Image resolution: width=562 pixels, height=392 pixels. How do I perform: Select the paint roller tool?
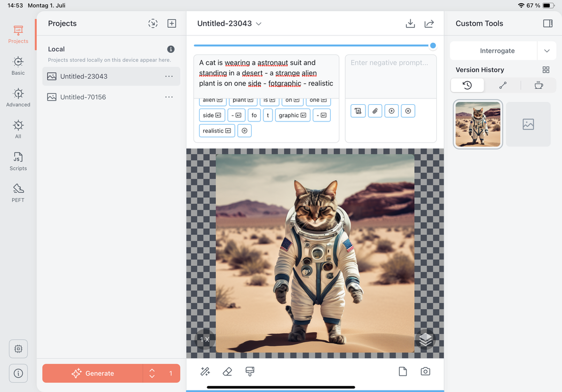click(250, 372)
